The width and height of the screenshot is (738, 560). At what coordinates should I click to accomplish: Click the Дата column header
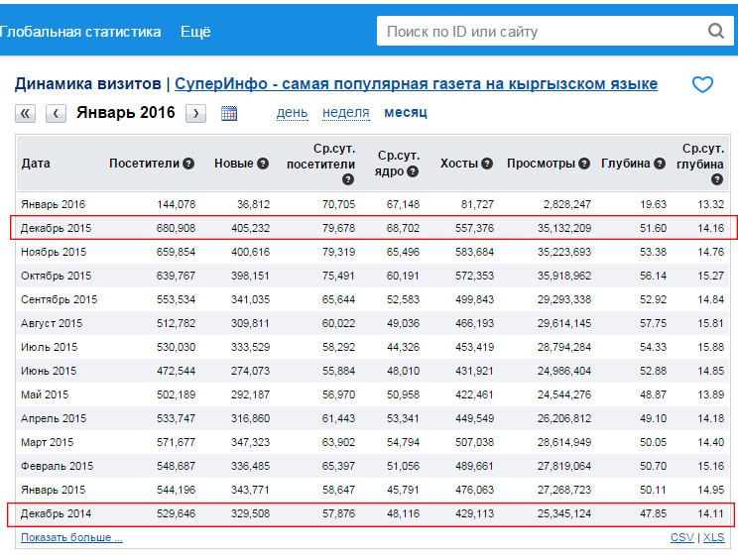tap(36, 164)
